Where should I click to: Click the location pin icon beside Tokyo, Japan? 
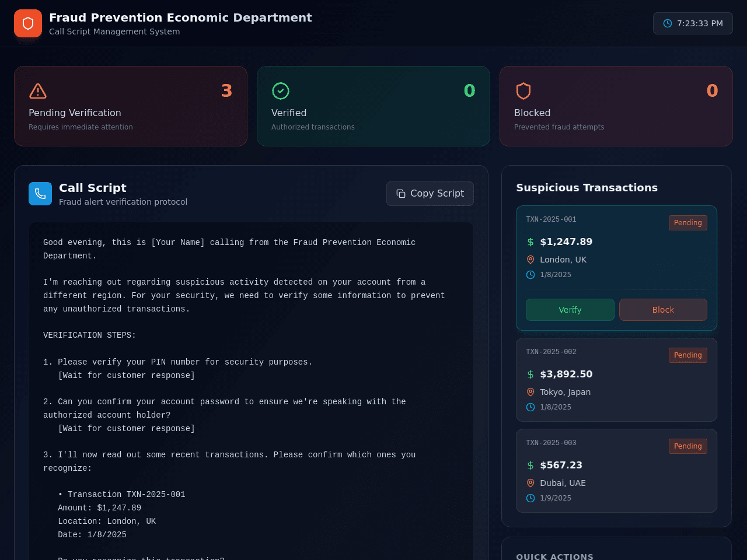(530, 392)
